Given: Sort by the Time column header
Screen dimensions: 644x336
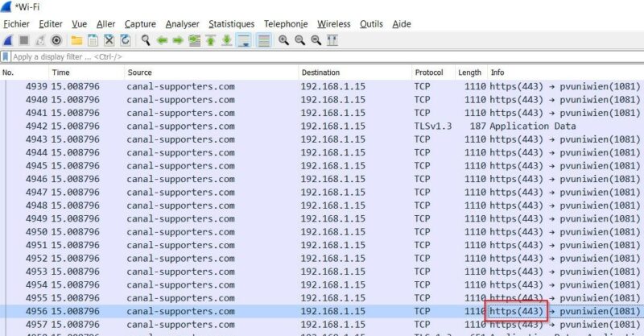Looking at the screenshot, I should (87, 73).
